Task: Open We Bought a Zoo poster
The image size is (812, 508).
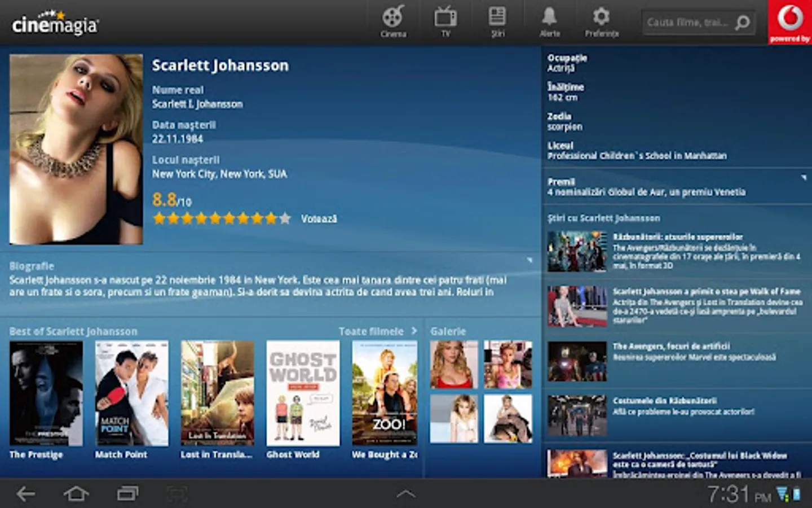Action: [x=385, y=393]
